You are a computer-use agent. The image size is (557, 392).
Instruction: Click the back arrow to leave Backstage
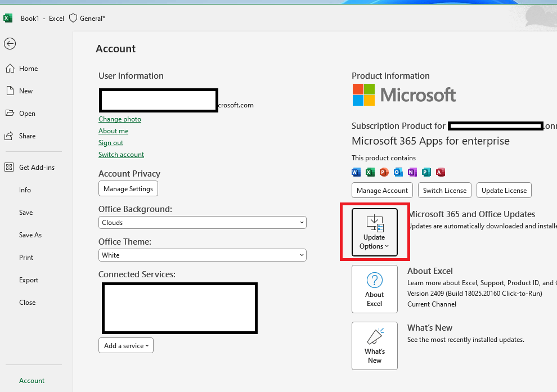tap(10, 44)
